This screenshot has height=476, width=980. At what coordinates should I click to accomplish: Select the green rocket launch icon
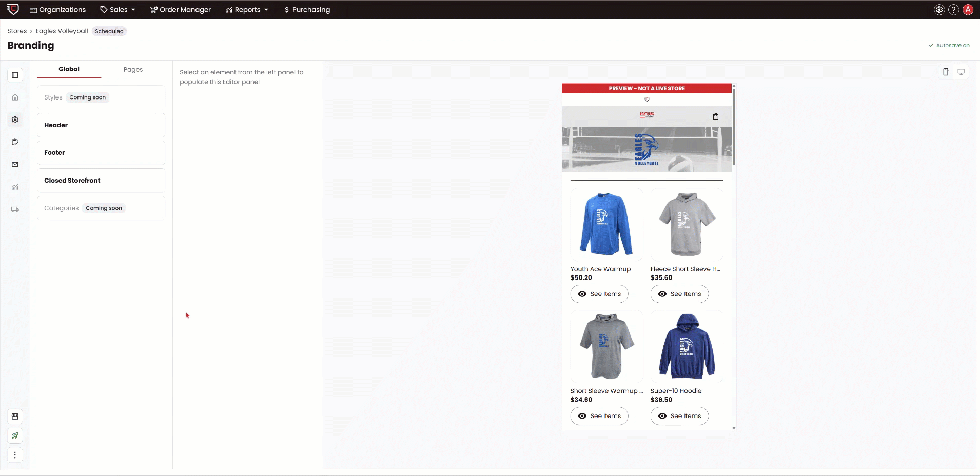coord(15,435)
